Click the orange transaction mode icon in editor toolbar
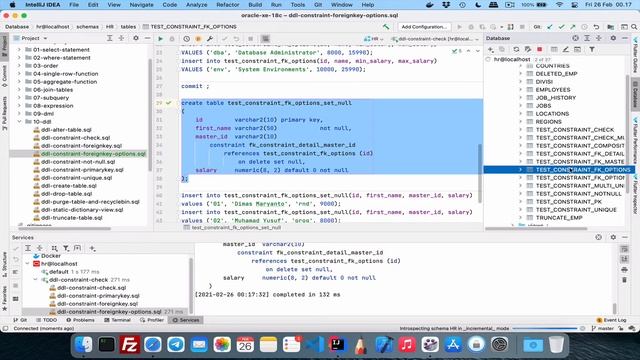The height and width of the screenshot is (360, 640). click(x=198, y=39)
